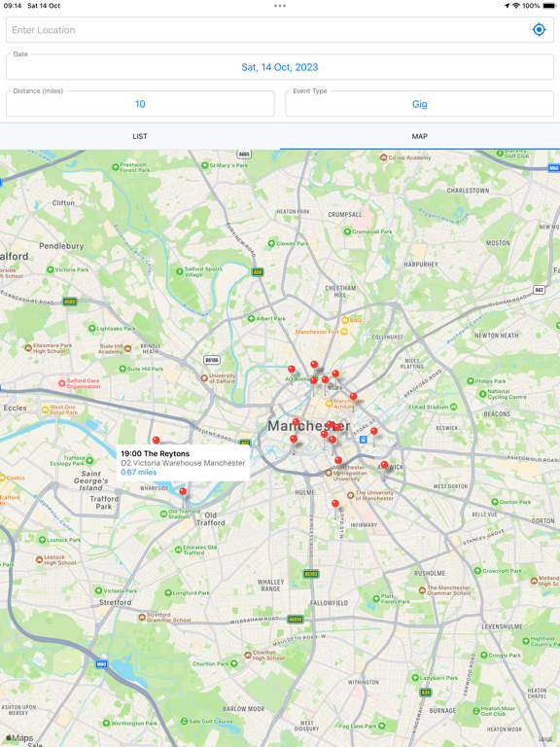Open the Event Type dropdown showing Gig
The width and height of the screenshot is (560, 747).
(420, 104)
